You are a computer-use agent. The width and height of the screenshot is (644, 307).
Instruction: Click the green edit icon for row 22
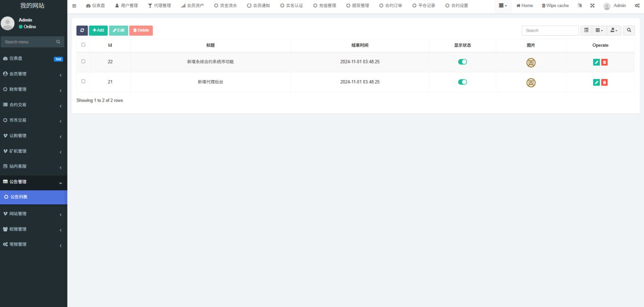(x=596, y=62)
